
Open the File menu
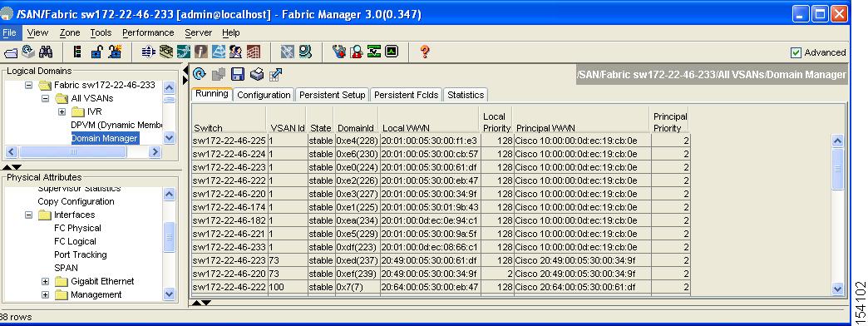click(9, 32)
